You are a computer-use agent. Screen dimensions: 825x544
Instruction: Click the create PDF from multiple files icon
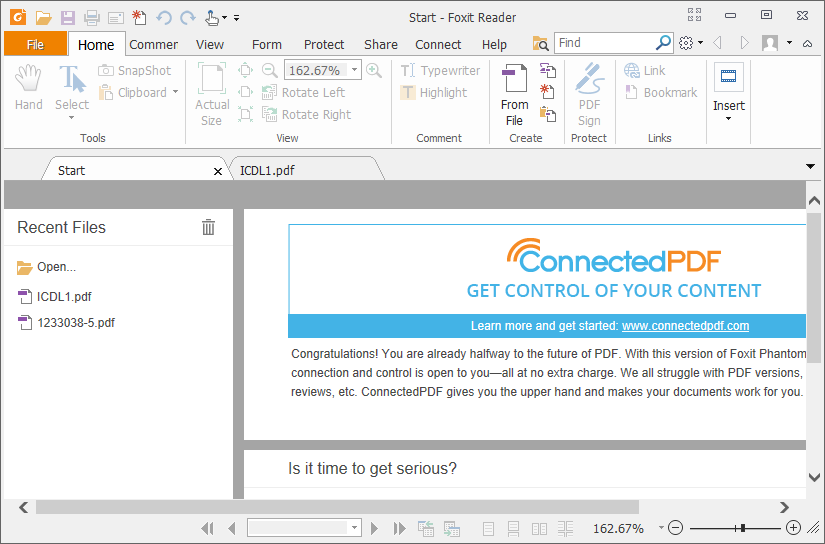coord(548,70)
